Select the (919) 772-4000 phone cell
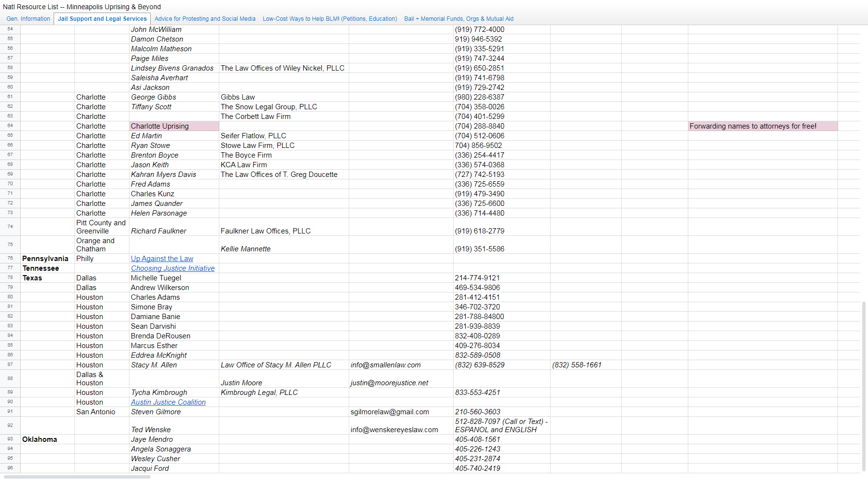Viewport: 868px width, 481px height. pyautogui.click(x=502, y=29)
